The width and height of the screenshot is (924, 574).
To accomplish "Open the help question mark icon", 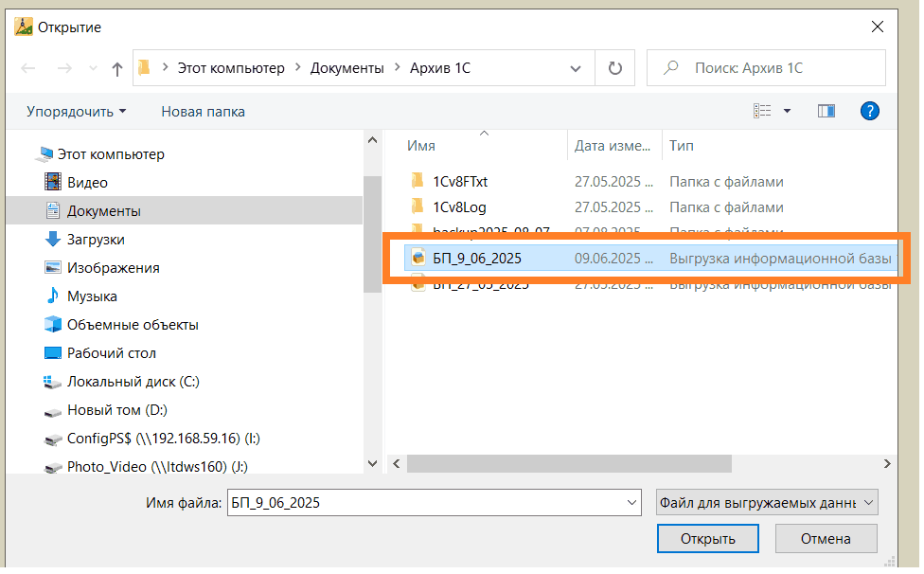I will click(869, 112).
